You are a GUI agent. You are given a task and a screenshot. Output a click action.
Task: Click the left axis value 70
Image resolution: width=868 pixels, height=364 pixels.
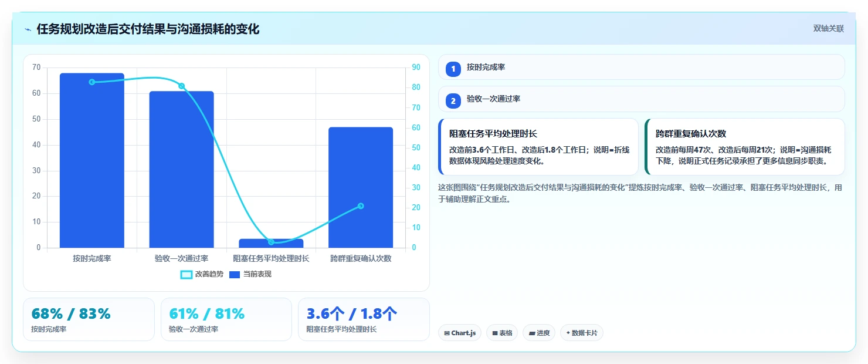click(x=36, y=68)
